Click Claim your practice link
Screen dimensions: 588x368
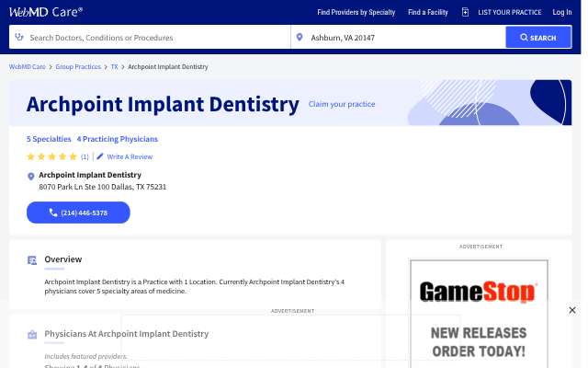[342, 104]
